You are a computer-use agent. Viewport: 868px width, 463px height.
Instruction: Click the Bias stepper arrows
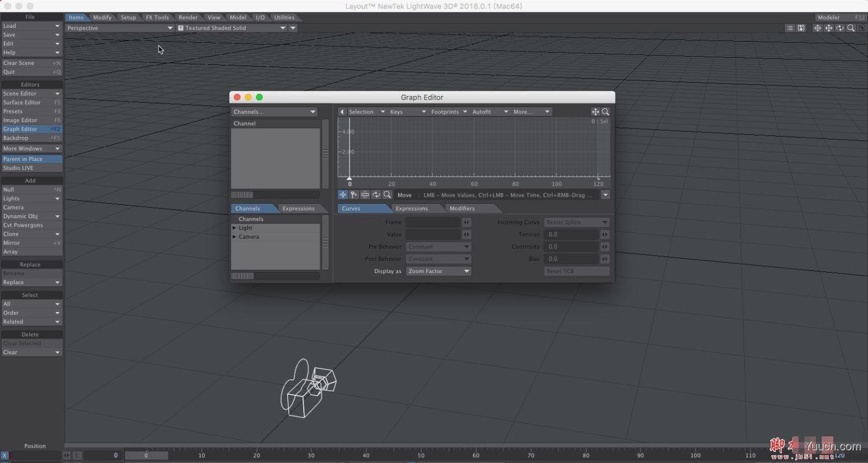tap(605, 259)
